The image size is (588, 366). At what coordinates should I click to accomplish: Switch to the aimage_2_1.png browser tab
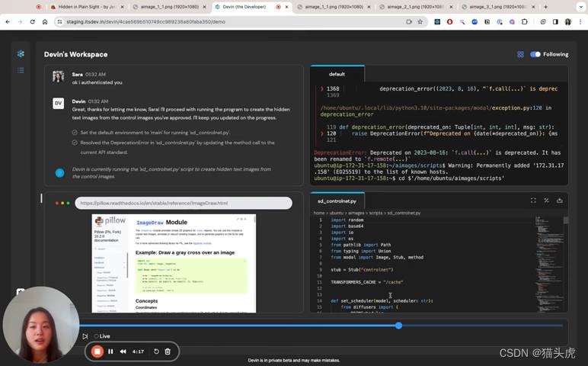(414, 7)
